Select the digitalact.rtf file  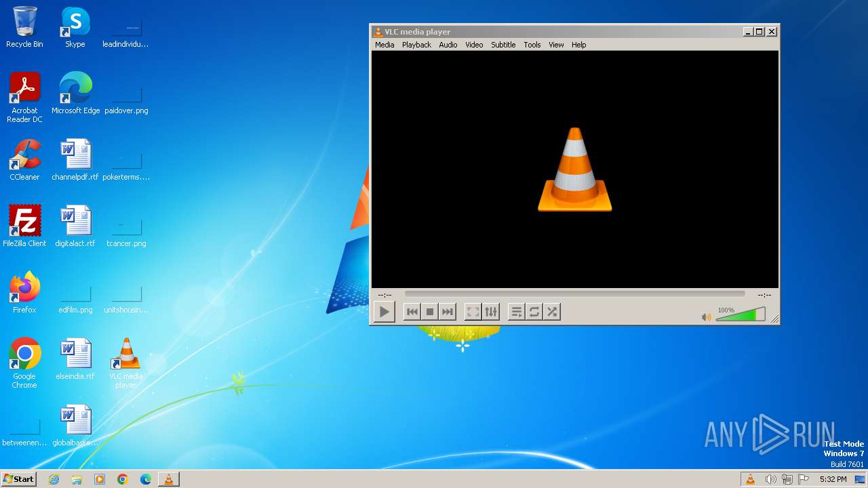coord(75,227)
